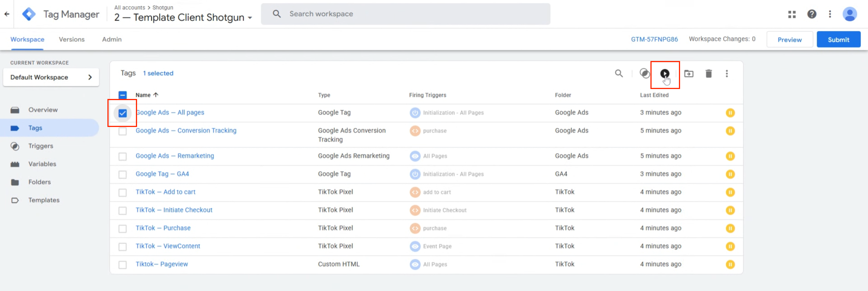Image resolution: width=868 pixels, height=291 pixels.
Task: Click paused status icon for Google Tag — GA4
Action: pos(730,174)
